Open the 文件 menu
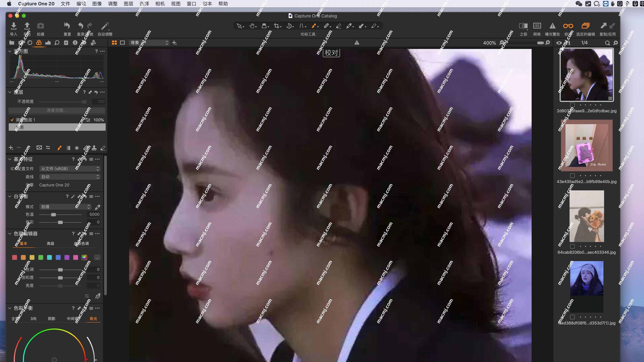The height and width of the screenshot is (362, 644). coord(65,4)
